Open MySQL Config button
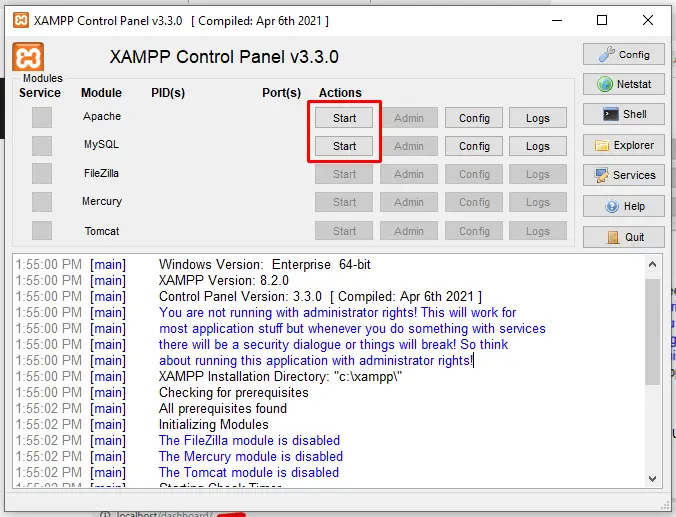 (x=474, y=146)
